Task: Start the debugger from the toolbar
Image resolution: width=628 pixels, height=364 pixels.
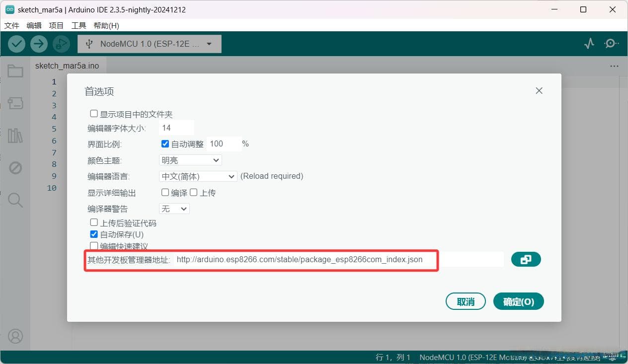Action: (x=61, y=44)
